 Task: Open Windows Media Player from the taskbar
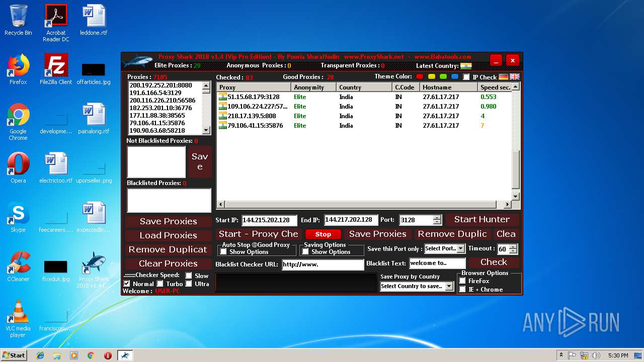pyautogui.click(x=74, y=355)
